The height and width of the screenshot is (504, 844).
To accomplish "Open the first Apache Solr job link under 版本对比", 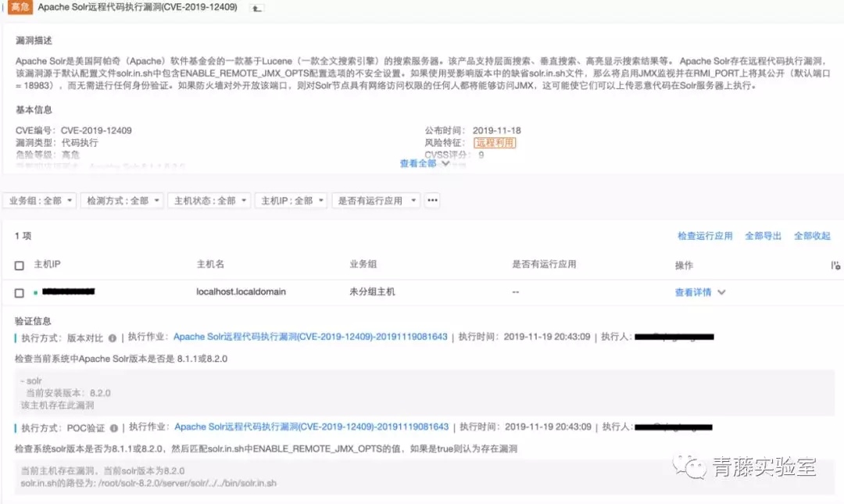I will tap(310, 337).
